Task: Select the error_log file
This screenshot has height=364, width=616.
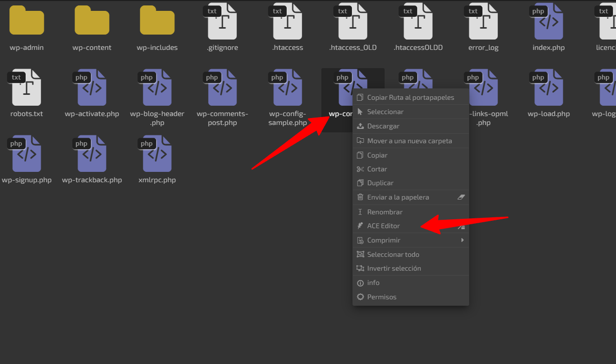Action: coord(484,27)
